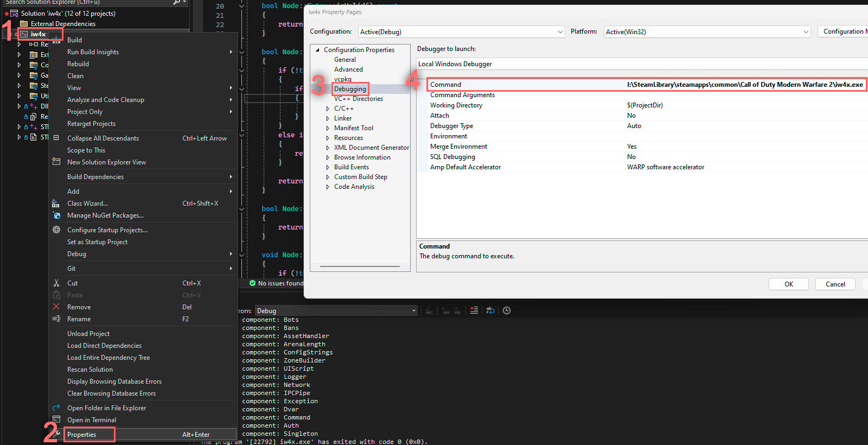This screenshot has width=868, height=445.
Task: Click the gear icon beside Configure Startup Projects
Action: click(56, 230)
